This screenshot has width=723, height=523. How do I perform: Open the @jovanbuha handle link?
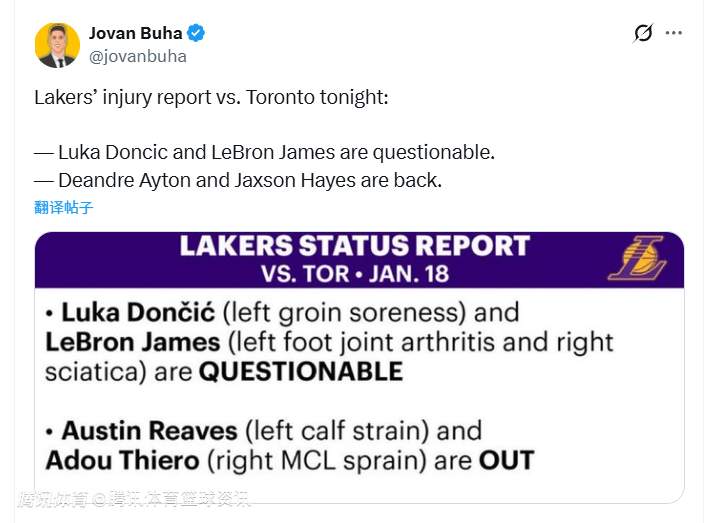(138, 56)
